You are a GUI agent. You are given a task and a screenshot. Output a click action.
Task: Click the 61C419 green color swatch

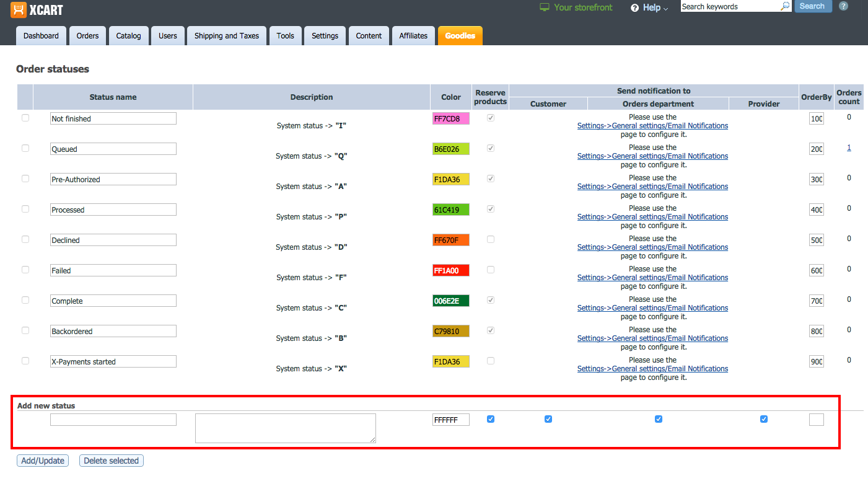tap(451, 210)
